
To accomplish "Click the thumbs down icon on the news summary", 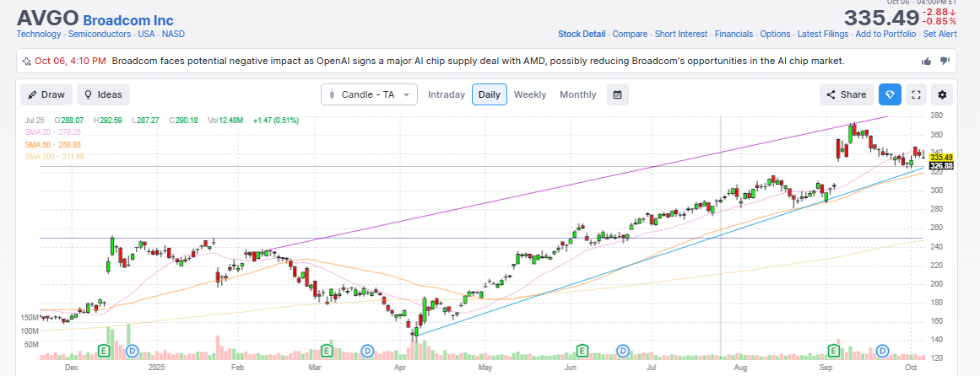I will click(x=945, y=62).
